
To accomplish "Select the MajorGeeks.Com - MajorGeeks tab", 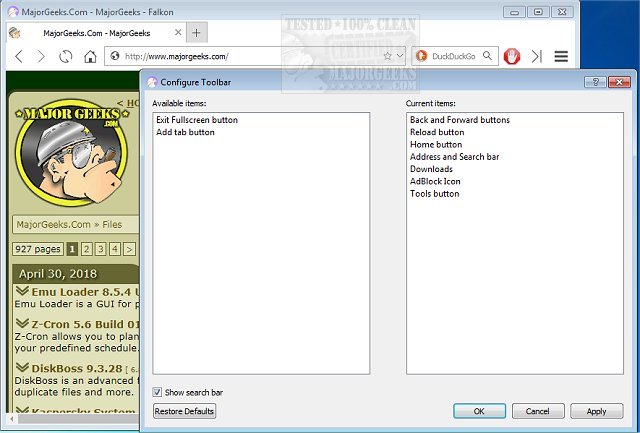I will pos(96,33).
